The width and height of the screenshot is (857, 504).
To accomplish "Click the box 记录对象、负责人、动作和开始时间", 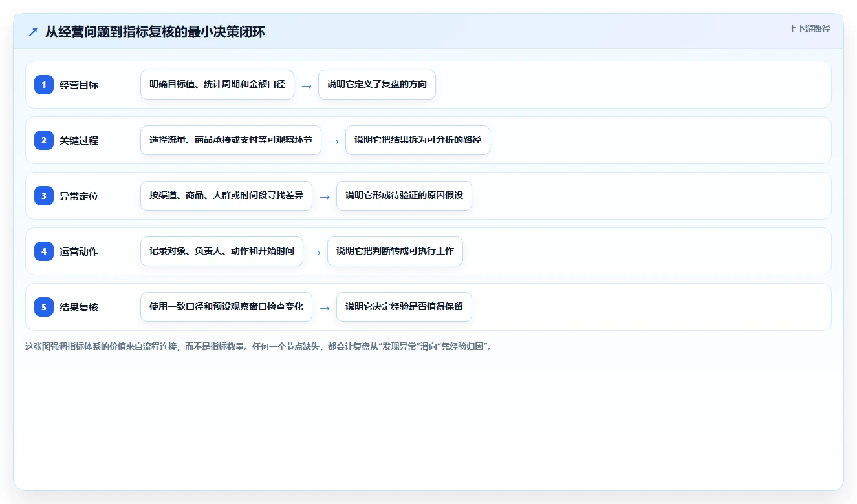I will (x=222, y=251).
